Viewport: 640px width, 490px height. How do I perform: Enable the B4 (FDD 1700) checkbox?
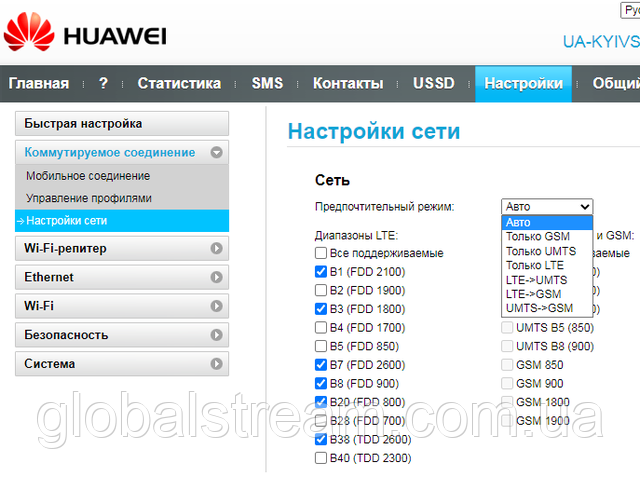click(321, 327)
